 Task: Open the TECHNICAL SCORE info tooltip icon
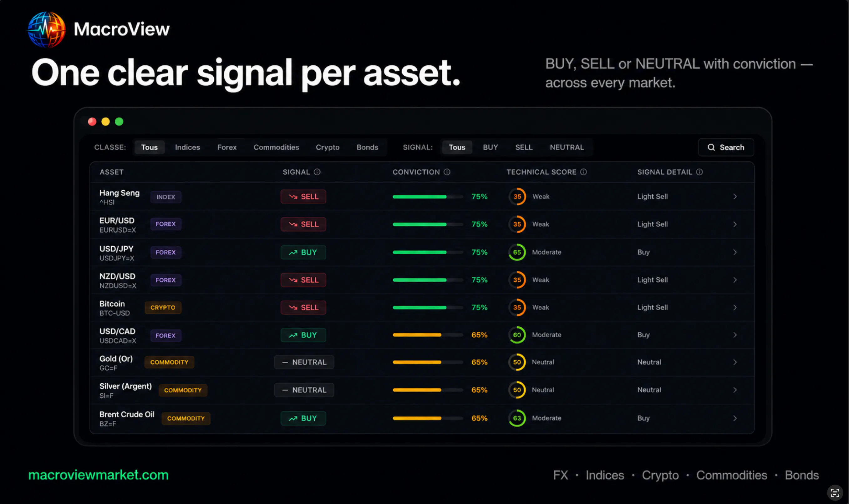point(583,172)
